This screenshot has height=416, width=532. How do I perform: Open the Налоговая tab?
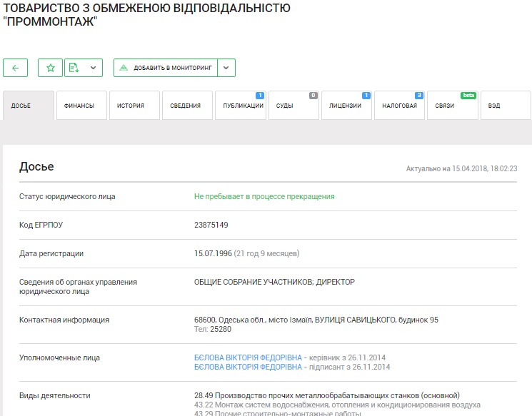click(x=399, y=106)
